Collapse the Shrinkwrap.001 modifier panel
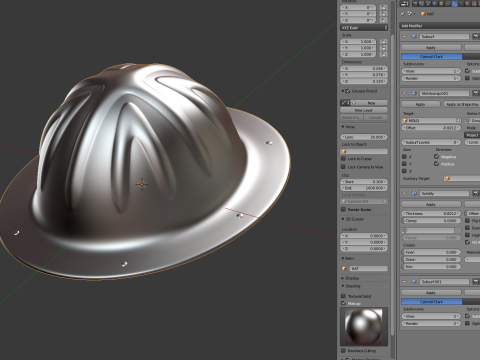Image resolution: width=480 pixels, height=360 pixels. coord(405,93)
